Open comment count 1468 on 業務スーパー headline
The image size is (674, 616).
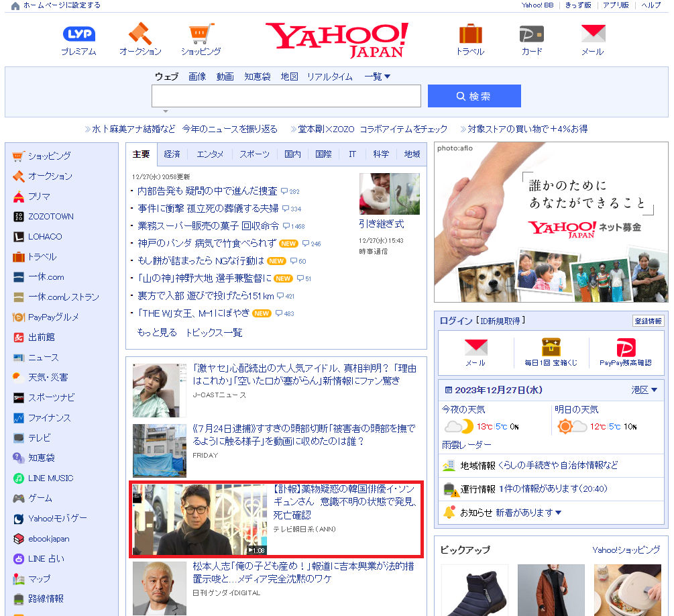(294, 226)
